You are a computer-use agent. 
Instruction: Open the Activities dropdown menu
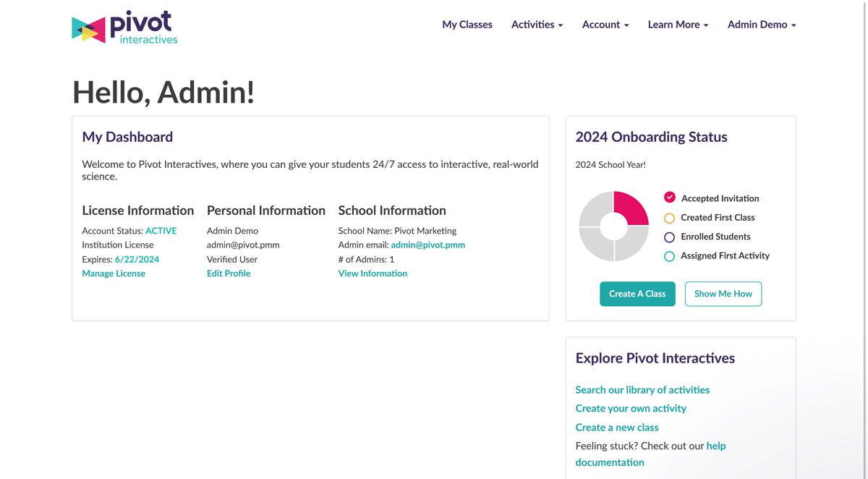(x=537, y=25)
